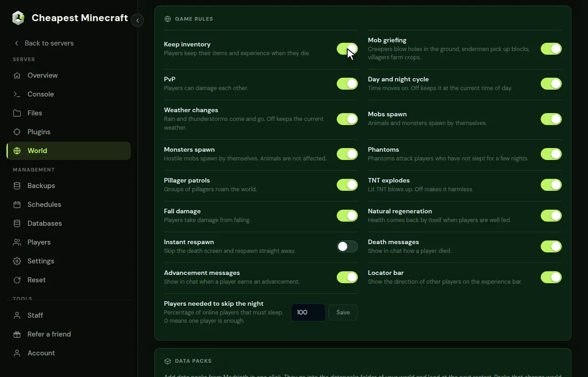This screenshot has height=377, width=588.
Task: Turn off Natural regeneration
Action: pyautogui.click(x=551, y=216)
